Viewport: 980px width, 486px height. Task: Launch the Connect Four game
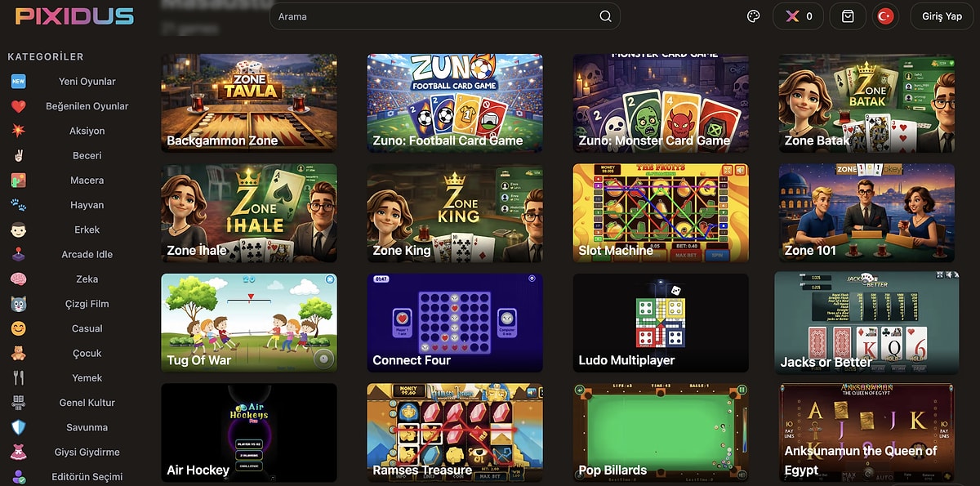click(x=455, y=323)
